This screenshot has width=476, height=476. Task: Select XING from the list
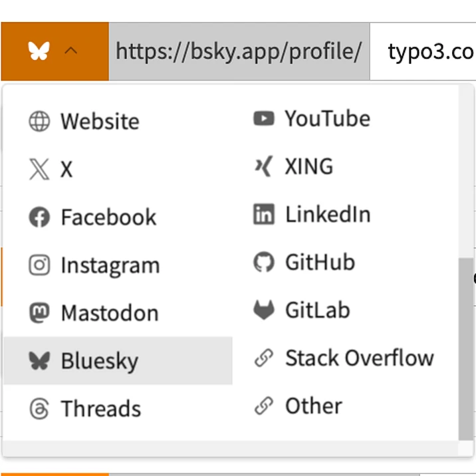pos(308,167)
